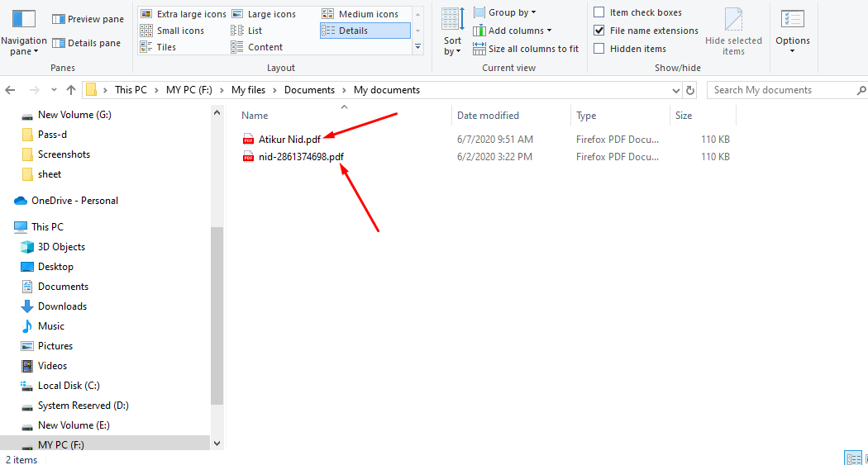This screenshot has width=868, height=465.
Task: Enable Item check boxes
Action: [599, 12]
